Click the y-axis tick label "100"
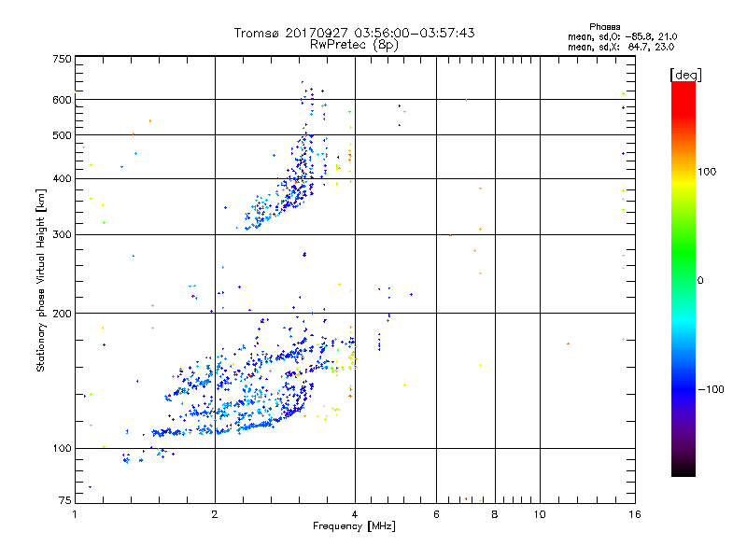This screenshot has width=747, height=560. pos(62,449)
